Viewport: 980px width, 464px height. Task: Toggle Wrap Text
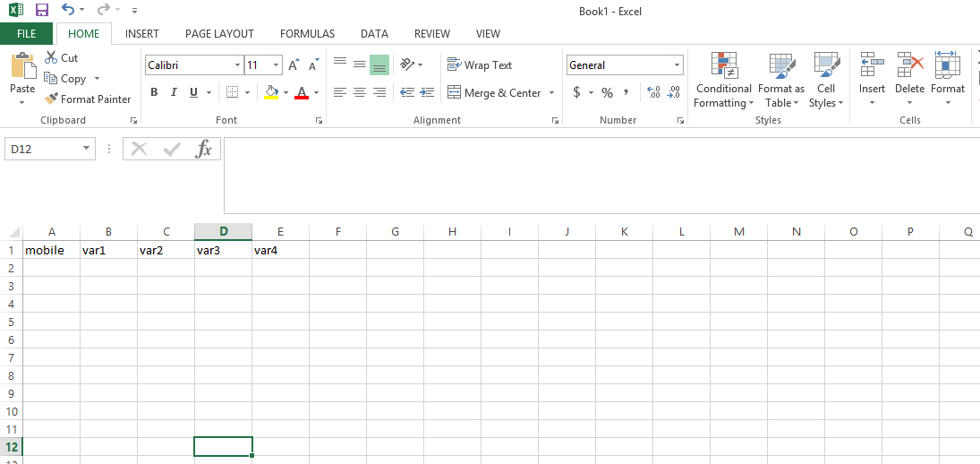(480, 65)
